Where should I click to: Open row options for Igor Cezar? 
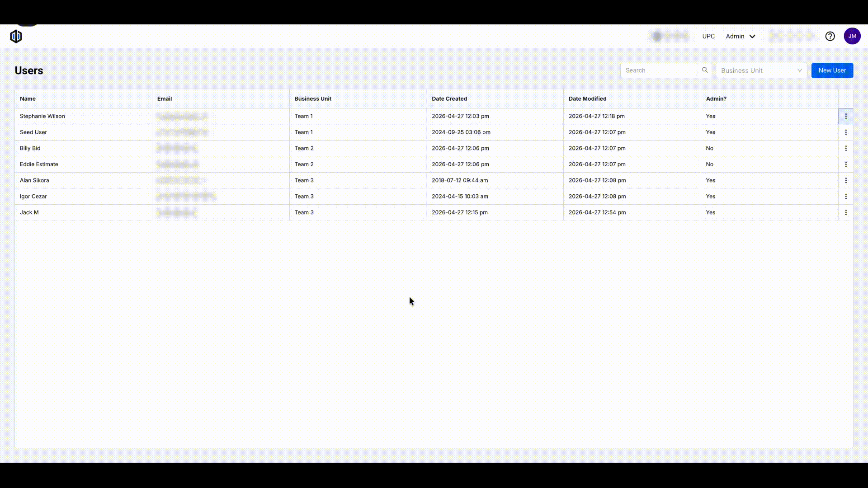click(846, 197)
